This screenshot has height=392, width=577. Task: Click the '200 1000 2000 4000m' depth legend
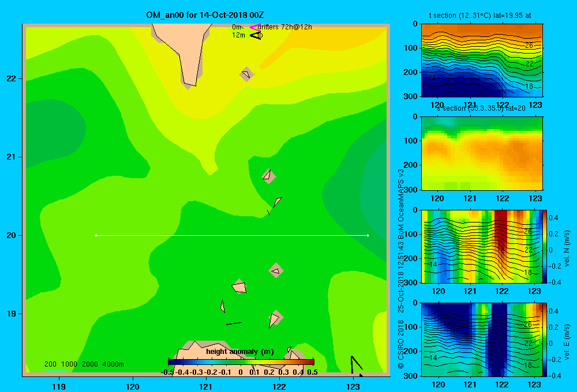(x=84, y=364)
